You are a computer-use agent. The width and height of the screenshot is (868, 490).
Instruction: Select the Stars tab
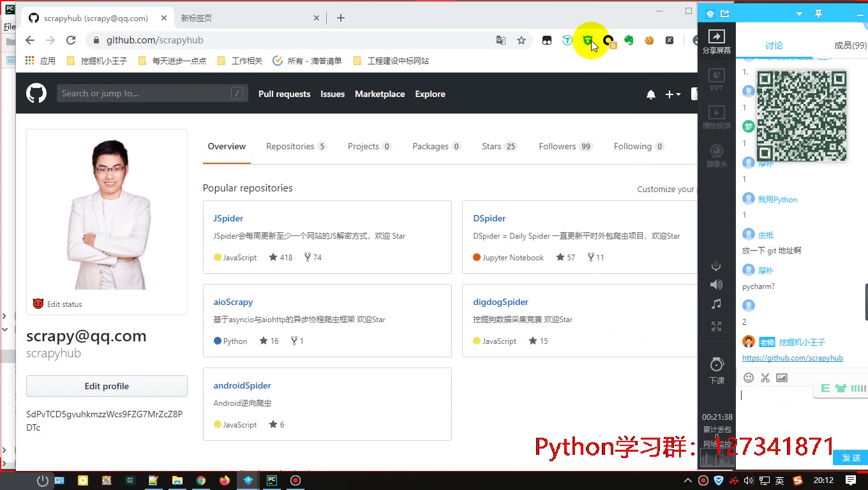point(499,147)
